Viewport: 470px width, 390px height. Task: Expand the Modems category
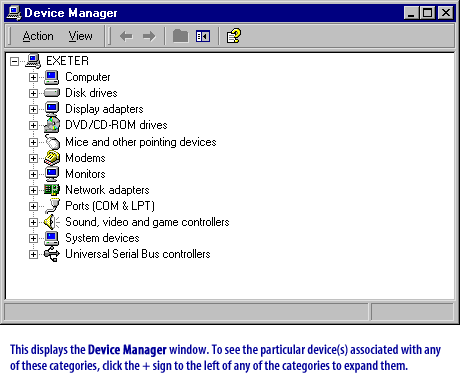pos(33,158)
